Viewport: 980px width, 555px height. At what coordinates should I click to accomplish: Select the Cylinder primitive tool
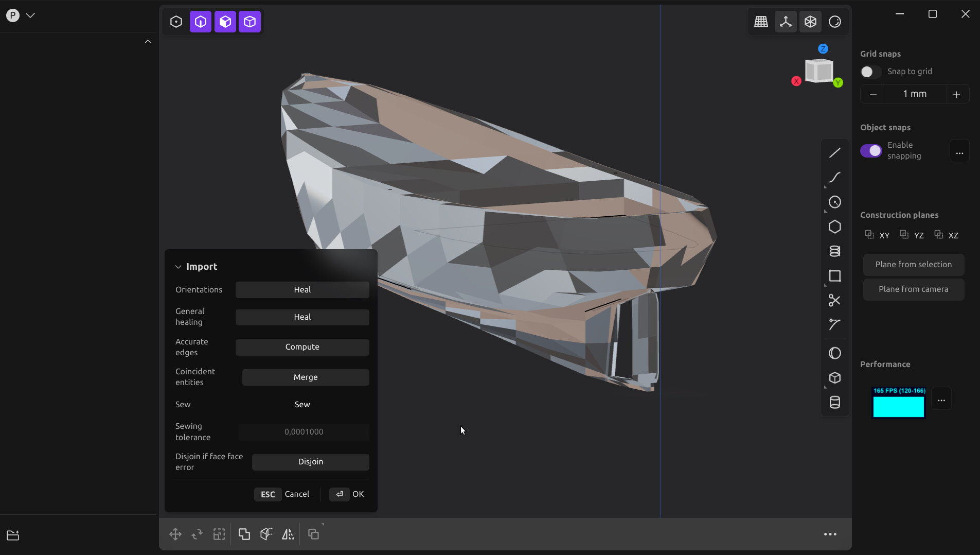(x=834, y=402)
